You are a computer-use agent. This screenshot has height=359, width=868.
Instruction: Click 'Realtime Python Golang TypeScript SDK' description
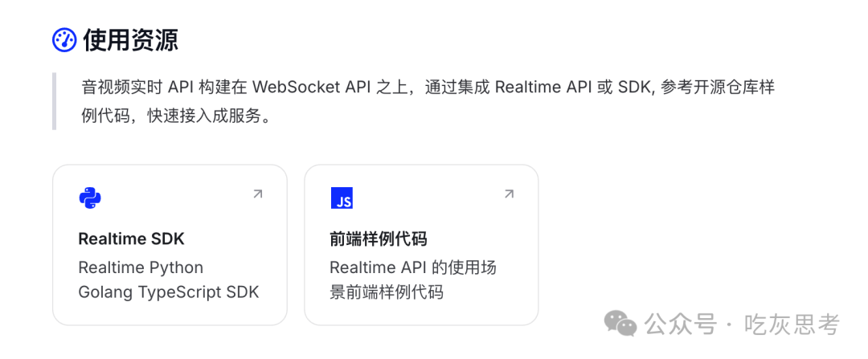point(169,280)
